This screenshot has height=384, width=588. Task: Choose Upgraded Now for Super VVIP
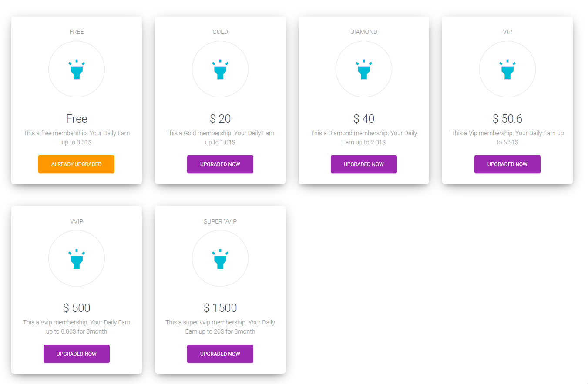220,354
